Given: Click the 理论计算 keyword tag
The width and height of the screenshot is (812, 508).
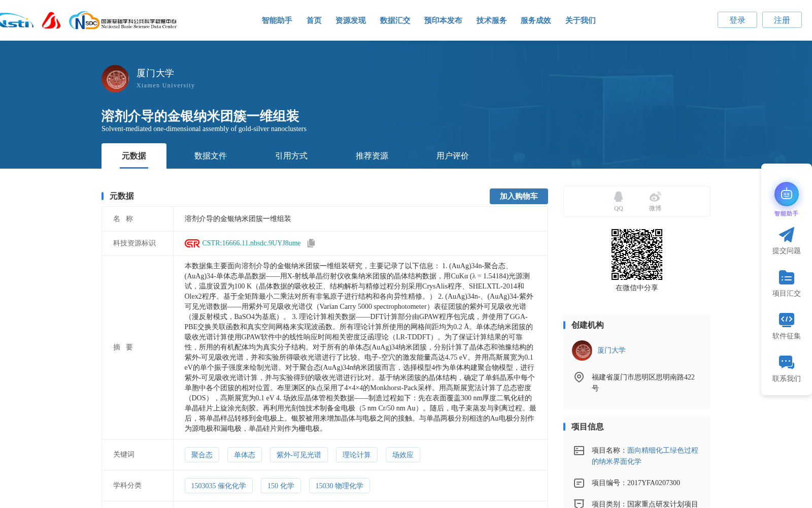Looking at the screenshot, I should [357, 455].
